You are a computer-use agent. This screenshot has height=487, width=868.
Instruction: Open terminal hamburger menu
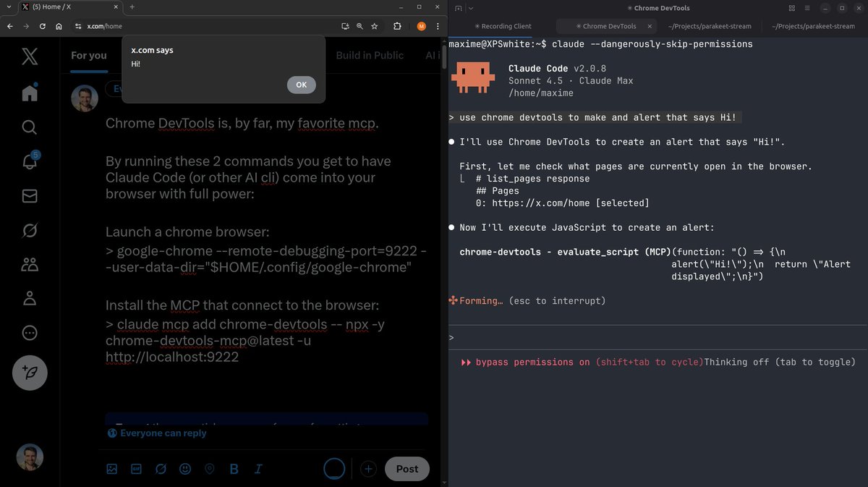[x=809, y=8]
